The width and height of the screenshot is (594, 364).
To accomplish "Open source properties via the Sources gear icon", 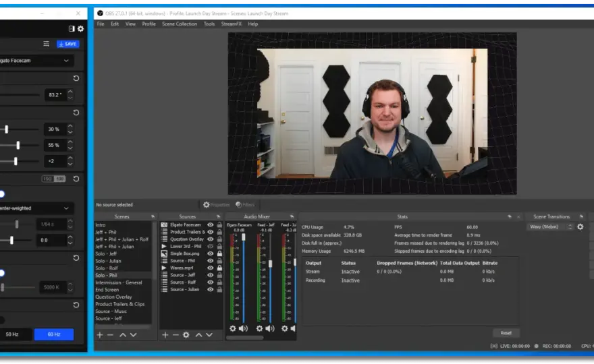I will tap(186, 335).
